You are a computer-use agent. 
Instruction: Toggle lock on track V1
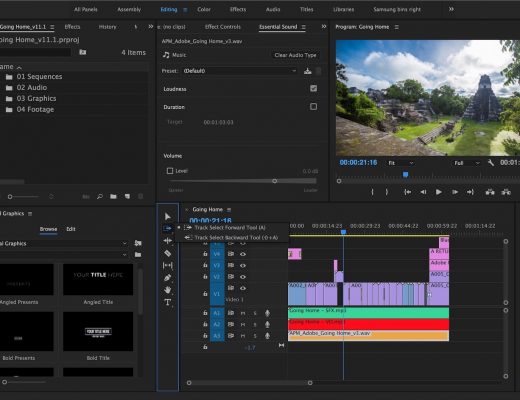click(x=205, y=294)
